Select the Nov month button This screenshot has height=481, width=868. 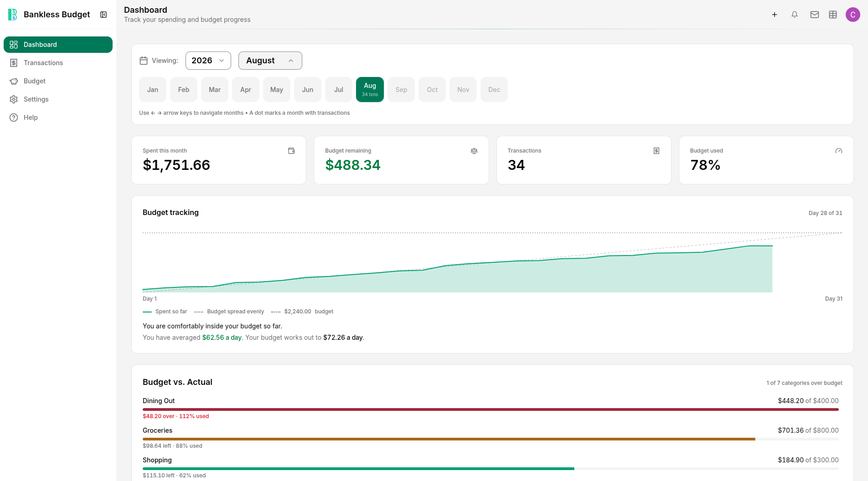click(463, 90)
